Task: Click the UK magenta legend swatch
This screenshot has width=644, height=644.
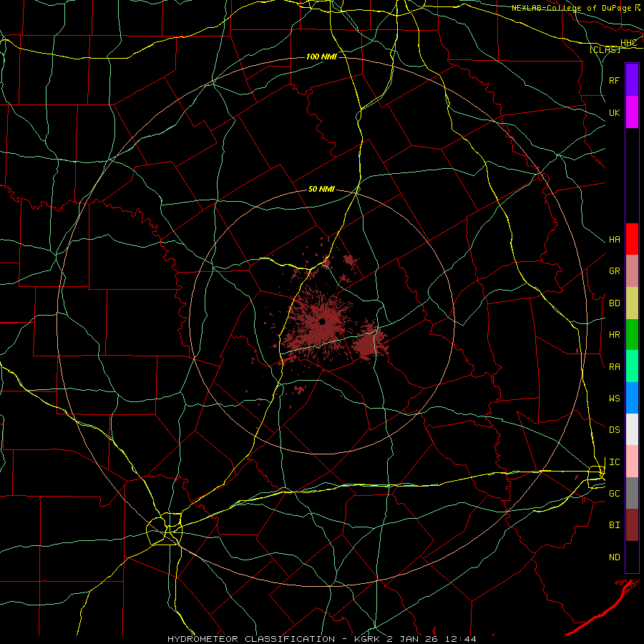Action: click(x=632, y=112)
